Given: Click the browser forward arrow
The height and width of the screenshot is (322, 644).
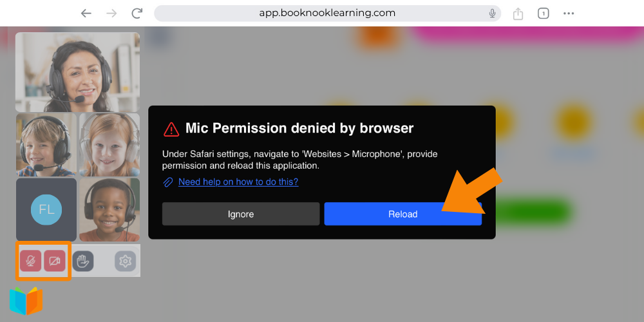Looking at the screenshot, I should (111, 13).
